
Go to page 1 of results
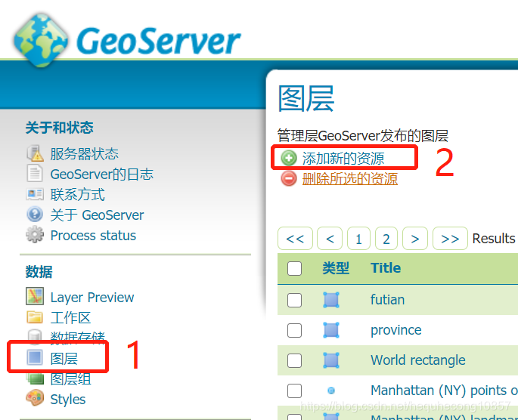pyautogui.click(x=358, y=238)
